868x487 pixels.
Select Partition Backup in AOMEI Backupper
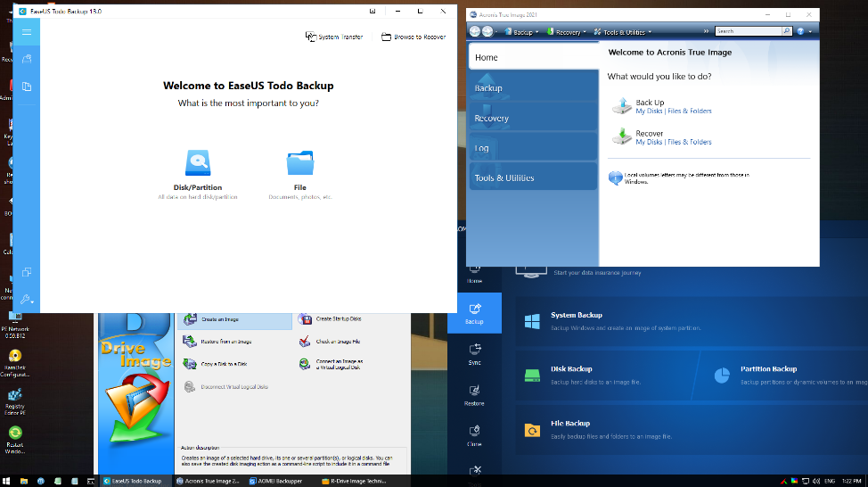tap(767, 369)
